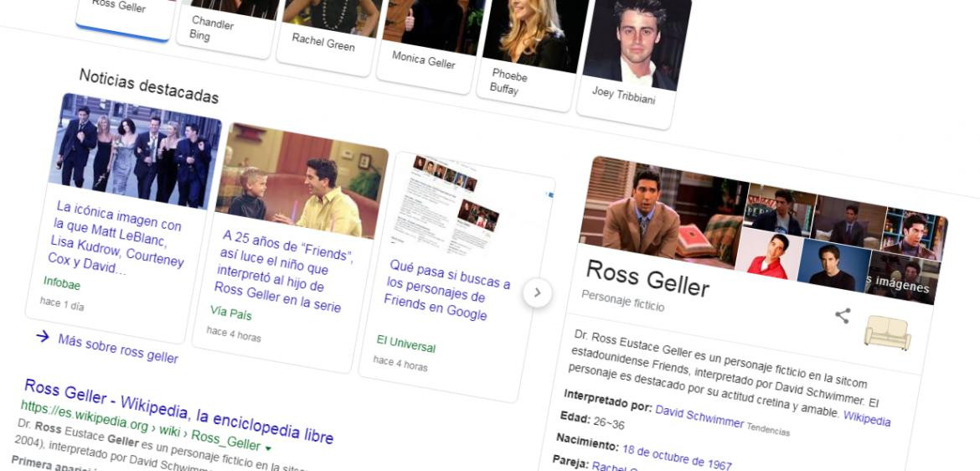Open dropdown arrow next to Ross_Geller URL
Viewport: 980px width, 471px height.
[x=268, y=448]
